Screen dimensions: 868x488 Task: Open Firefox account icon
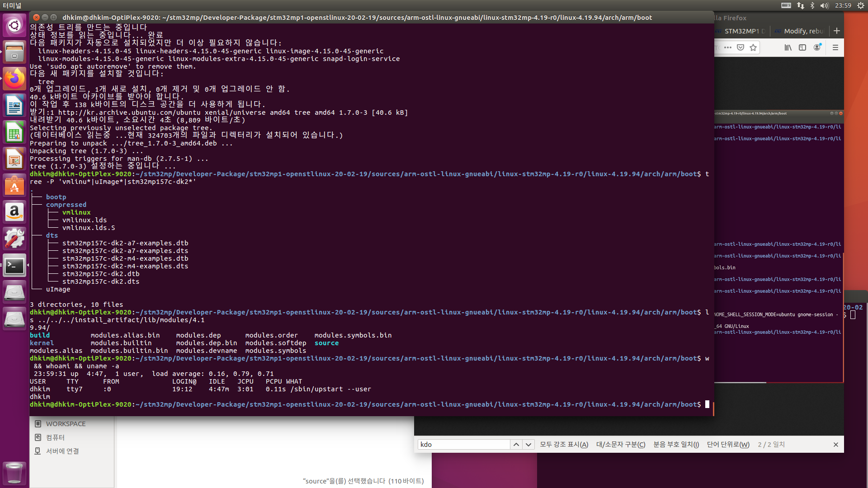[x=817, y=47]
